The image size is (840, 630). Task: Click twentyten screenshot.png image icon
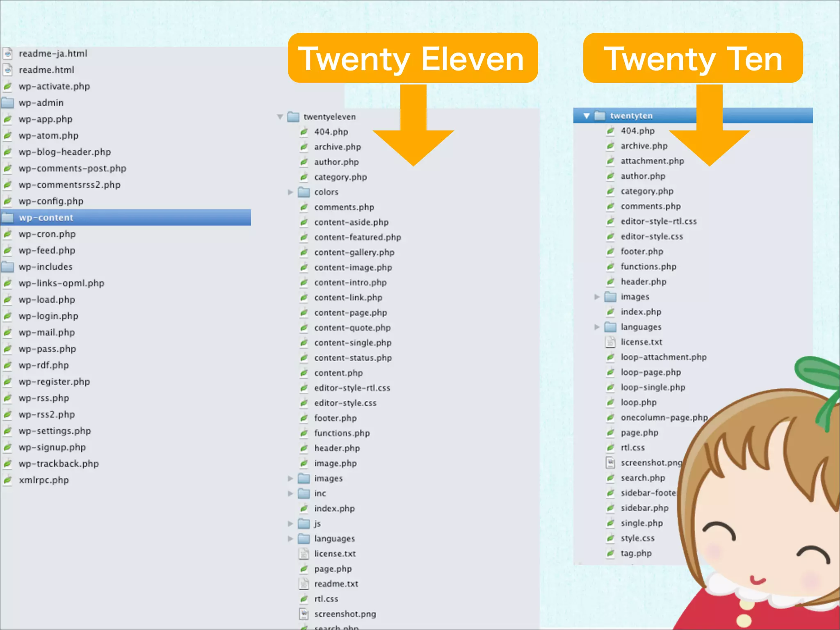tap(611, 463)
